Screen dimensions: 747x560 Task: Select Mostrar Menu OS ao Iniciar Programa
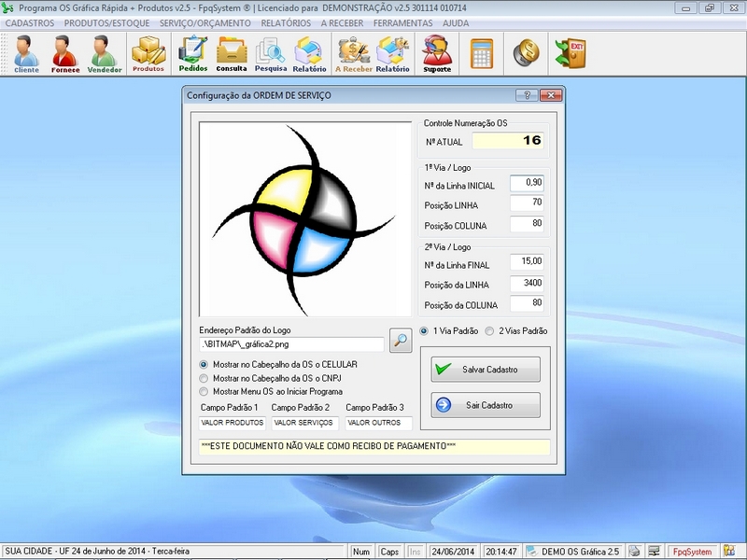(204, 392)
